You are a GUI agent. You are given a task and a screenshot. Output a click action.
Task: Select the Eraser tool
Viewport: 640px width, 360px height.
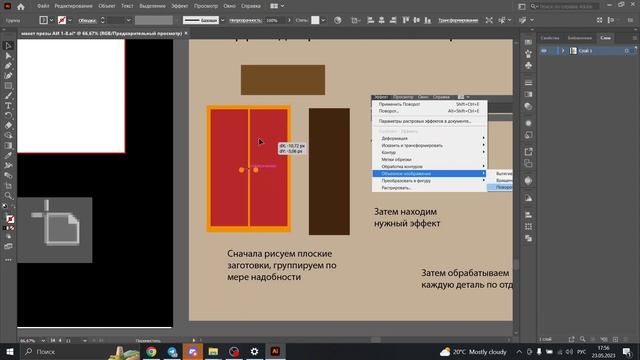(8, 125)
